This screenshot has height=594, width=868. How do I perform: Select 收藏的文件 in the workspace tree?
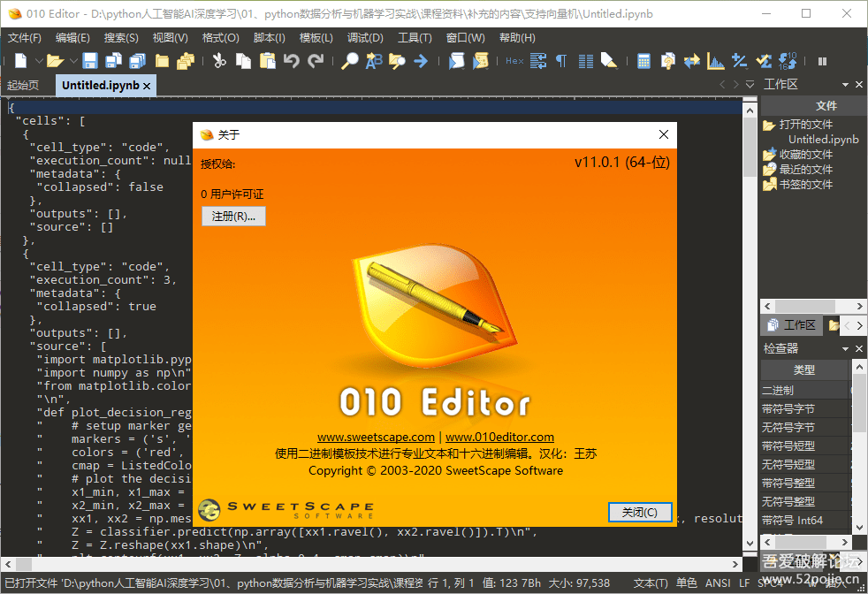click(805, 155)
